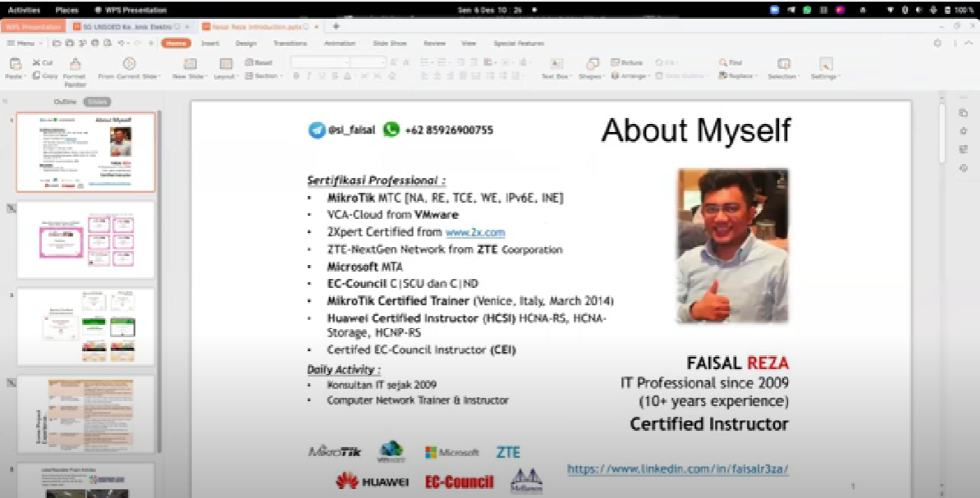Add a New Slide with the icon

tap(190, 64)
